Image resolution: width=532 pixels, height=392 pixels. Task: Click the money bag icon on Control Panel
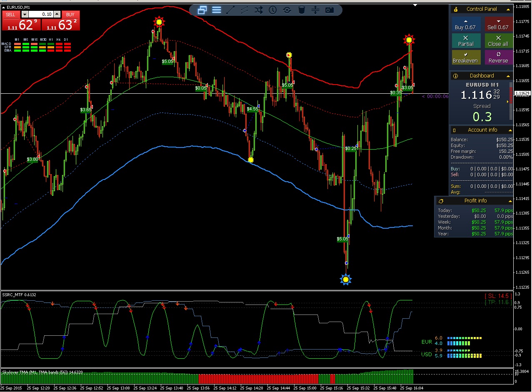[456, 9]
